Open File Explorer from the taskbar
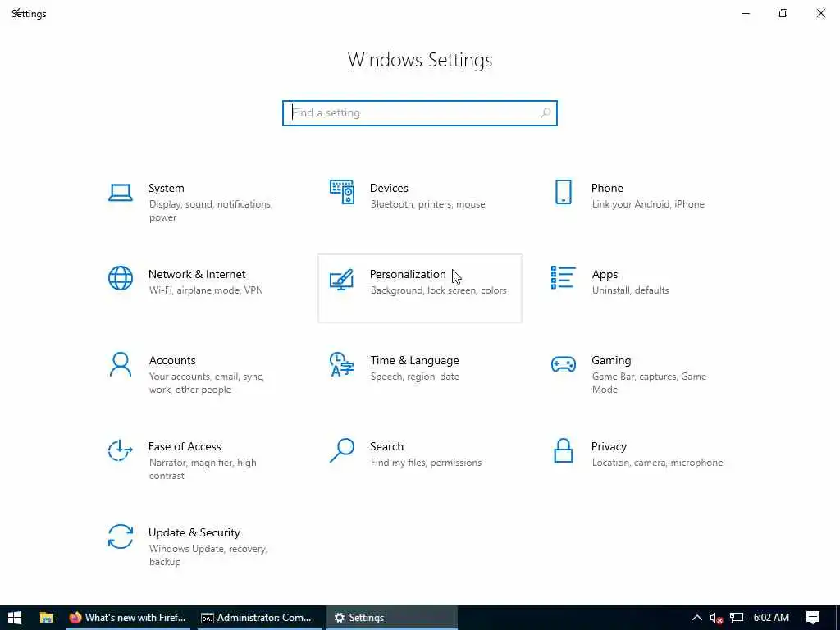The height and width of the screenshot is (630, 840). pos(47,618)
